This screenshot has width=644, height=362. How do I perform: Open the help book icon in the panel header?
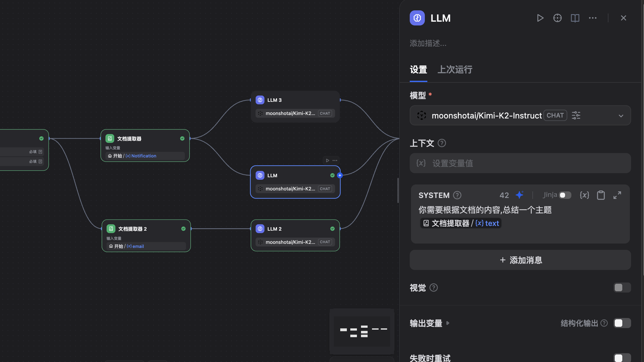coord(575,18)
